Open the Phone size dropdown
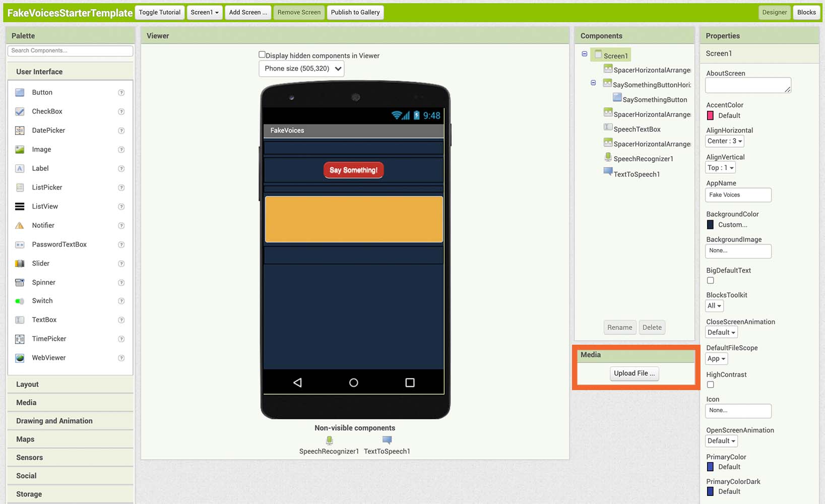 (301, 69)
